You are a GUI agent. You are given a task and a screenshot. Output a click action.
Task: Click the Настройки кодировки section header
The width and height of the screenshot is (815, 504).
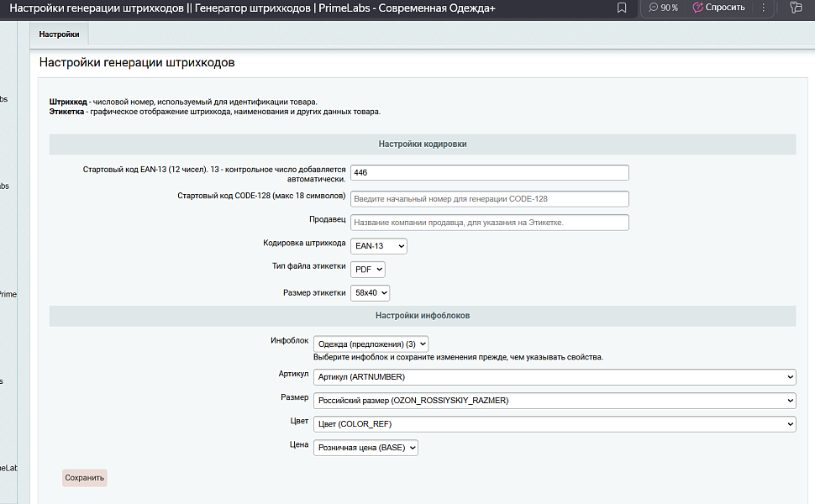(x=422, y=144)
